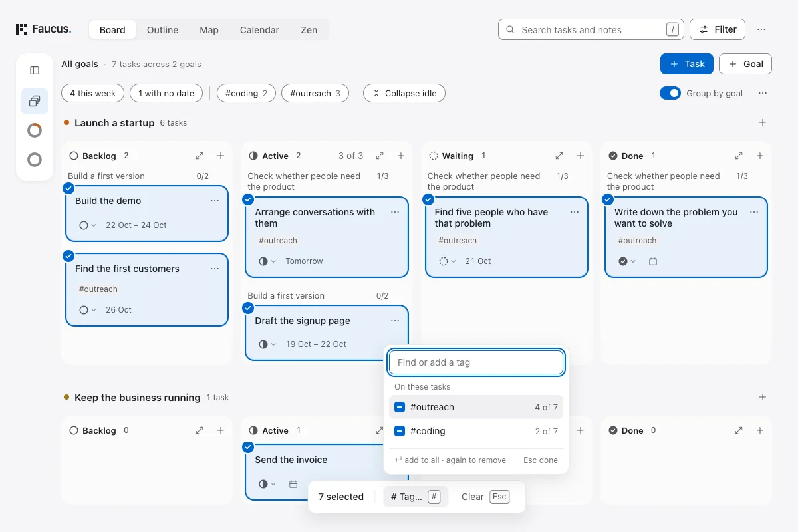Click the Collapse idle button
The width and height of the screenshot is (798, 532).
404,93
